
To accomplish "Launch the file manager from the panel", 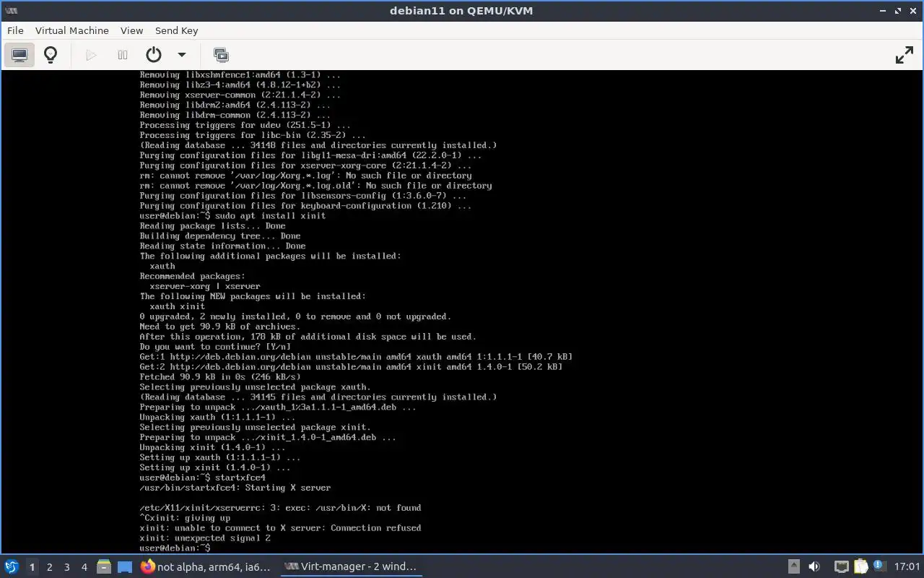I will pyautogui.click(x=104, y=567).
